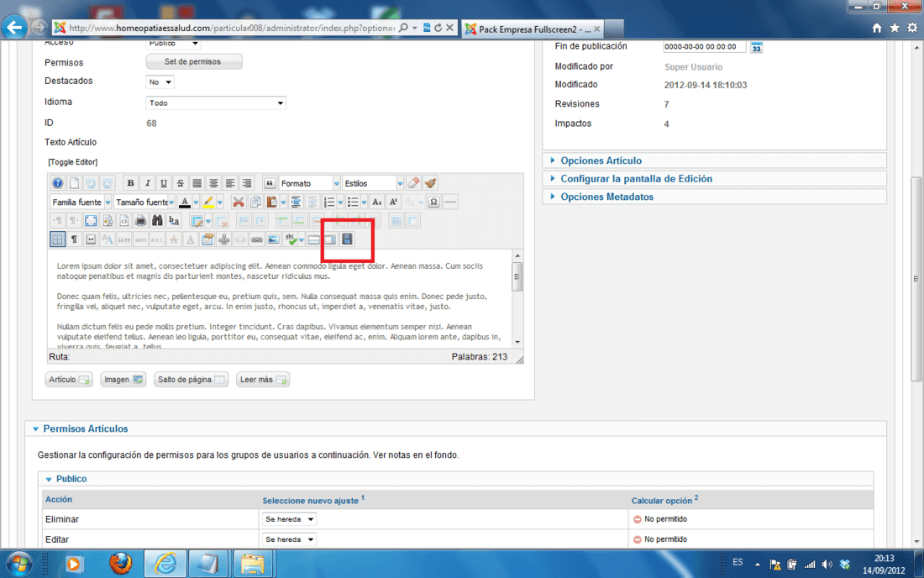Open the Eliminar permission dropdown
Viewport: 924px width, 578px height.
coord(289,519)
